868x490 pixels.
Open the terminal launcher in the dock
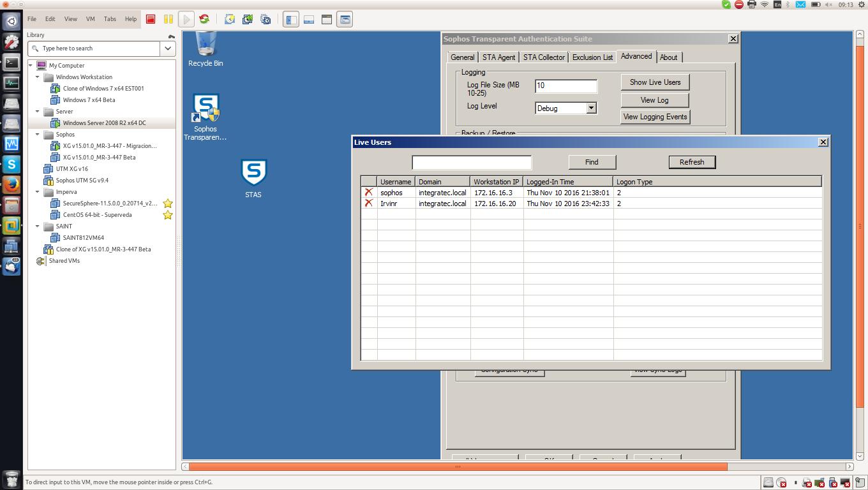(x=11, y=62)
